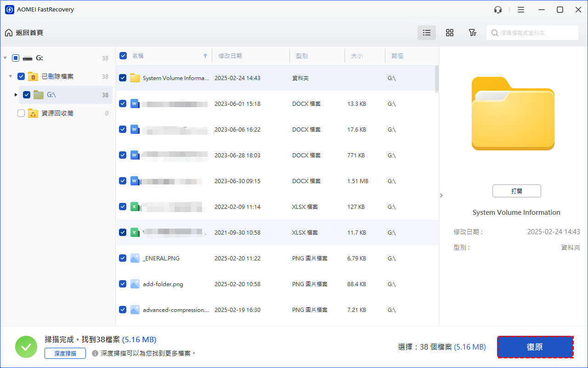
Task: Toggle the select-all checkbox in 名稱 header
Action: pyautogui.click(x=123, y=56)
